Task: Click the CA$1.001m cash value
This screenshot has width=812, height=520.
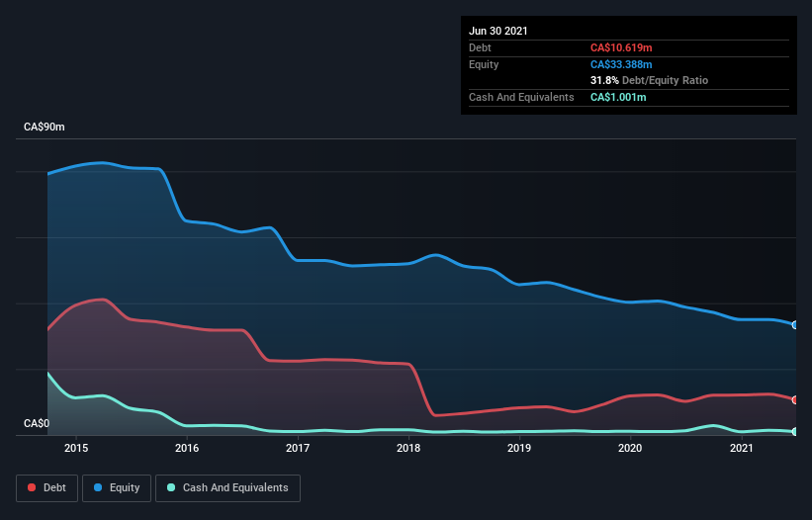Action: click(x=618, y=97)
